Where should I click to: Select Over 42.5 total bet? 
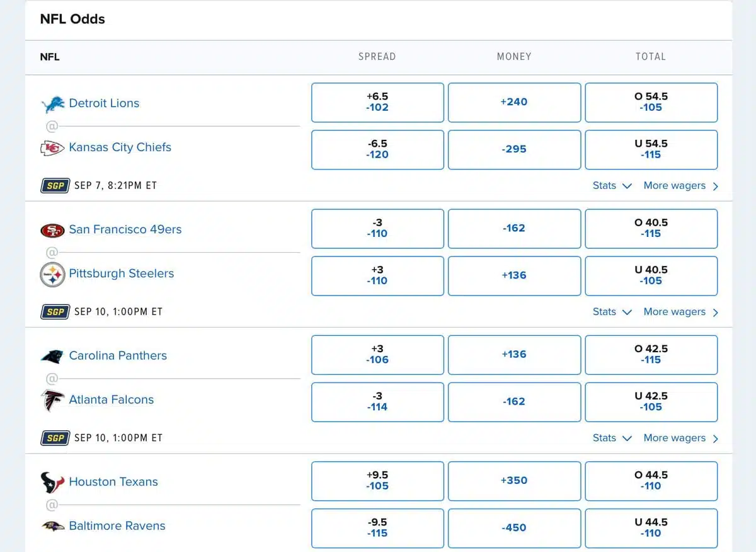click(x=651, y=354)
